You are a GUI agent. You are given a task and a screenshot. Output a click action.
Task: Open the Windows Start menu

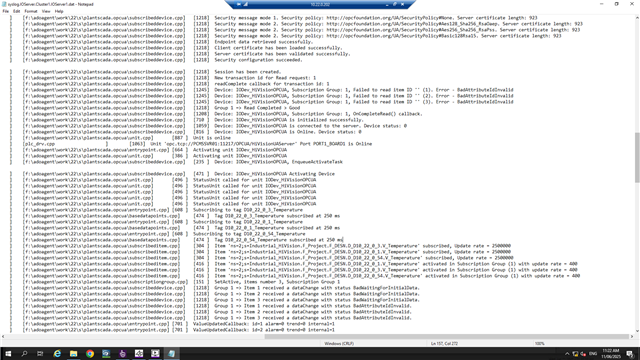(x=8, y=353)
